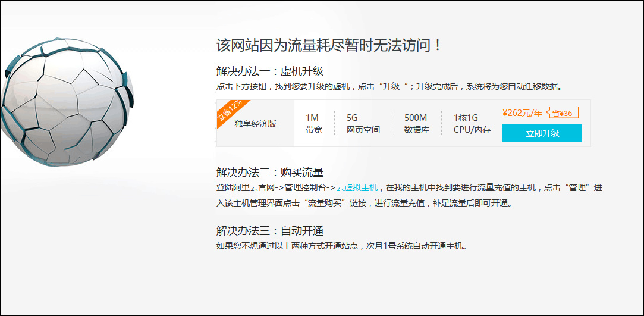
Task: Click the 500M 数据库 specification
Action: [x=416, y=124]
